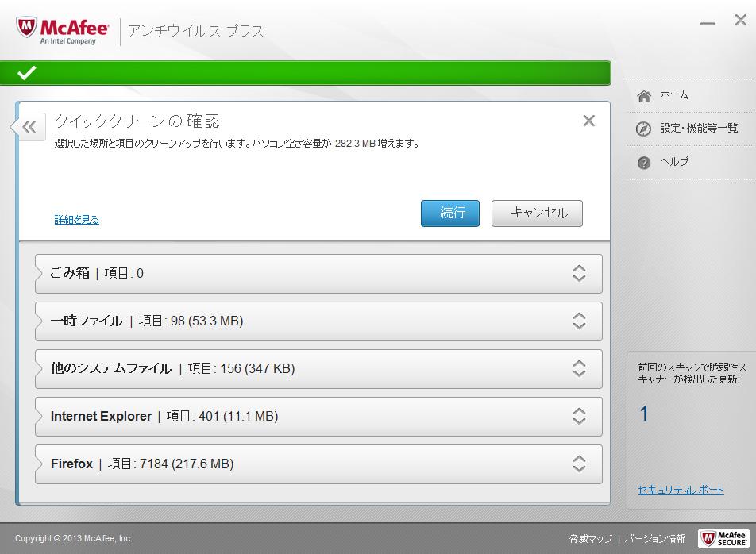Select the ごみ箱 item label

pyautogui.click(x=70, y=273)
